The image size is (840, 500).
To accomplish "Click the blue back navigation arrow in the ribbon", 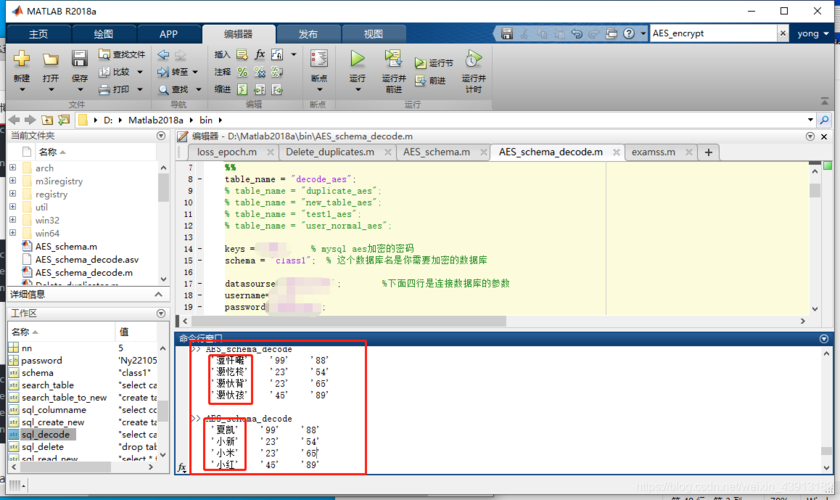I will point(163,54).
